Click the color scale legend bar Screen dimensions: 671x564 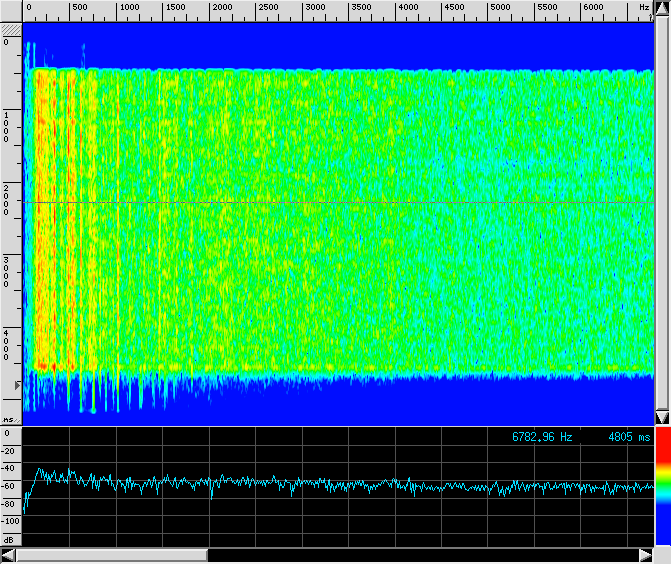[x=662, y=485]
